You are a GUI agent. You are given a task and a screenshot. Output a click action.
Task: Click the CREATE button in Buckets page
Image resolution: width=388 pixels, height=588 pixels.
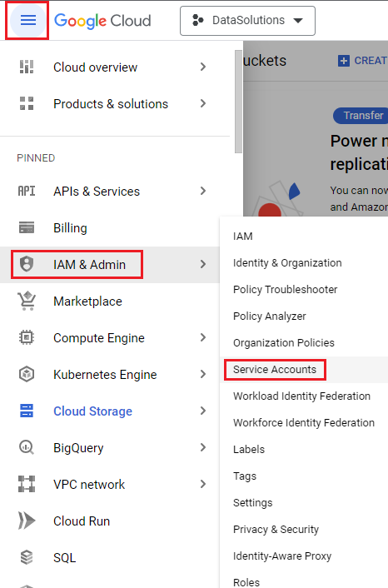click(x=362, y=61)
